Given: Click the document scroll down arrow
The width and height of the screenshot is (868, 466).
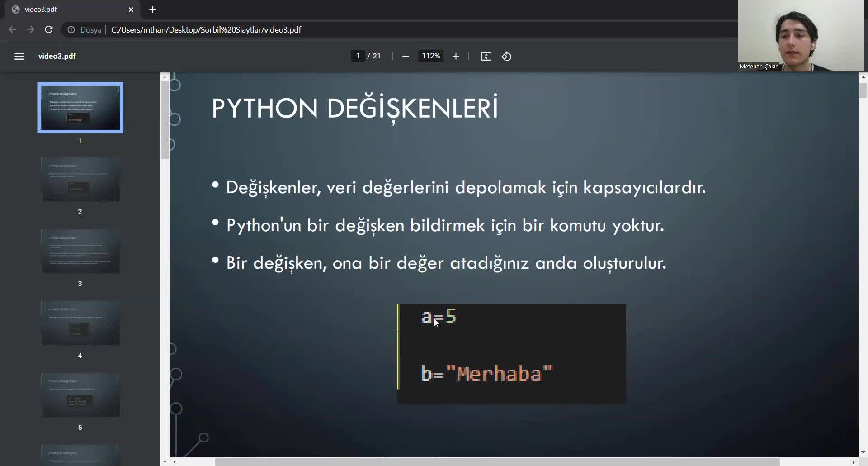Looking at the screenshot, I should coord(863,452).
